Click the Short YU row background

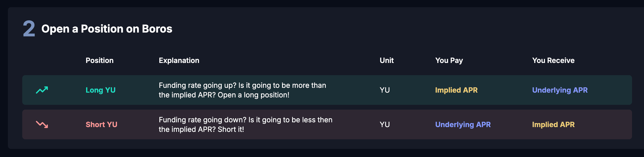pyautogui.click(x=327, y=124)
